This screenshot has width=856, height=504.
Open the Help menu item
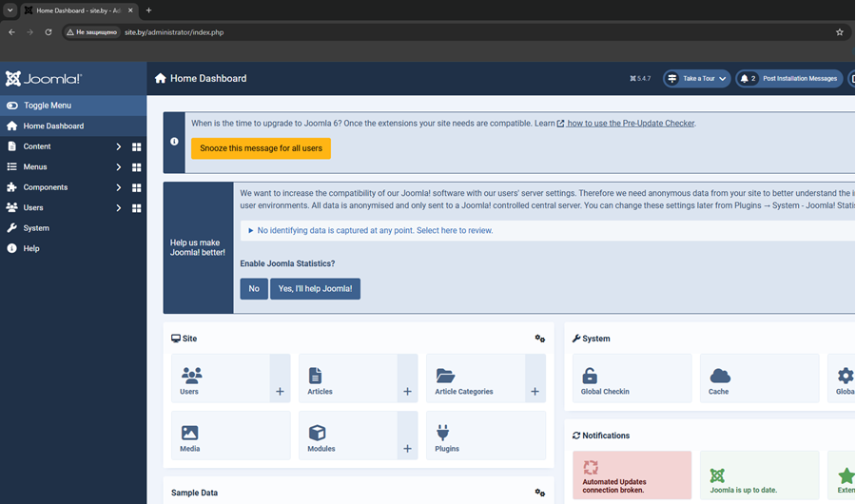click(x=73, y=248)
